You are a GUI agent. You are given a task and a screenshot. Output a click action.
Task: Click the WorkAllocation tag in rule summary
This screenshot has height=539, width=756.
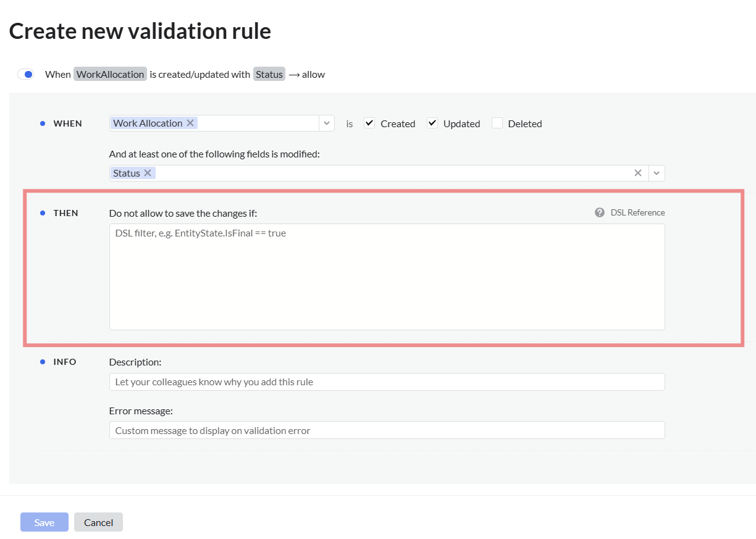(111, 74)
